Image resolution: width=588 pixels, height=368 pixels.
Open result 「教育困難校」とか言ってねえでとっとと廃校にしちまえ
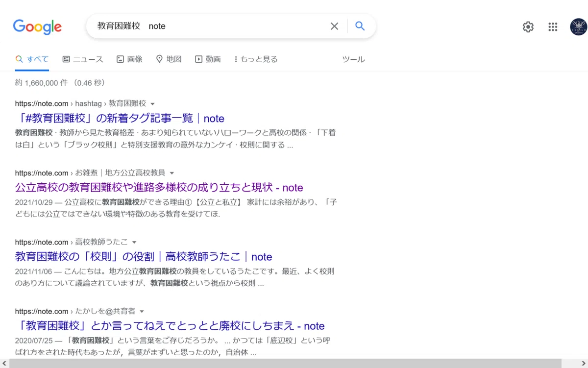[170, 326]
